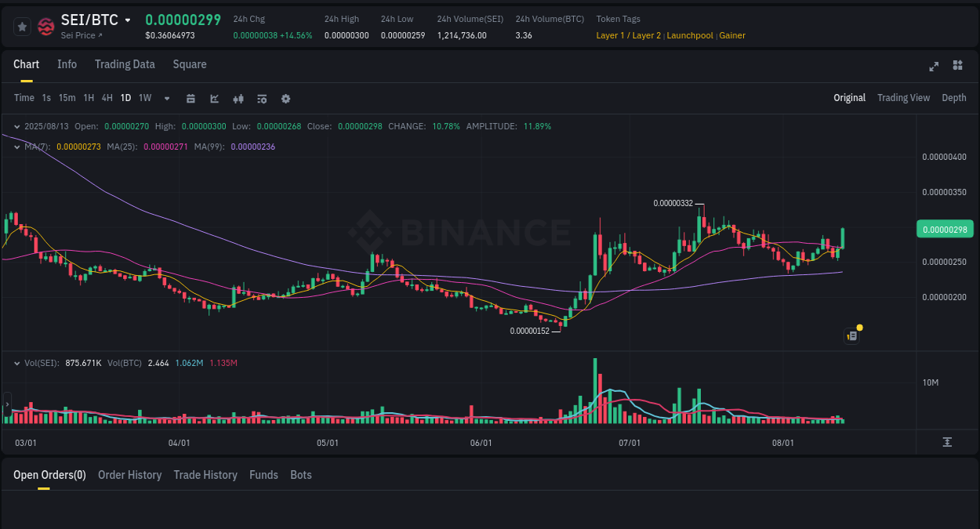Open the Trade History tab
Viewport: 980px width, 529px height.
click(x=205, y=475)
